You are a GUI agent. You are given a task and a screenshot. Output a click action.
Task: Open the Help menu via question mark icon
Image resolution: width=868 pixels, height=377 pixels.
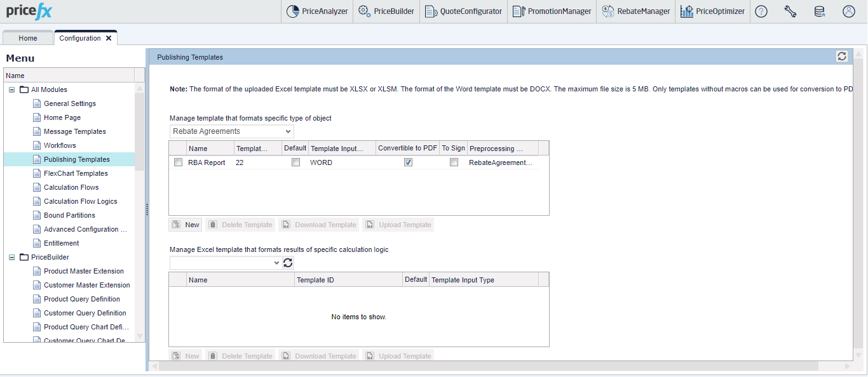pyautogui.click(x=761, y=11)
